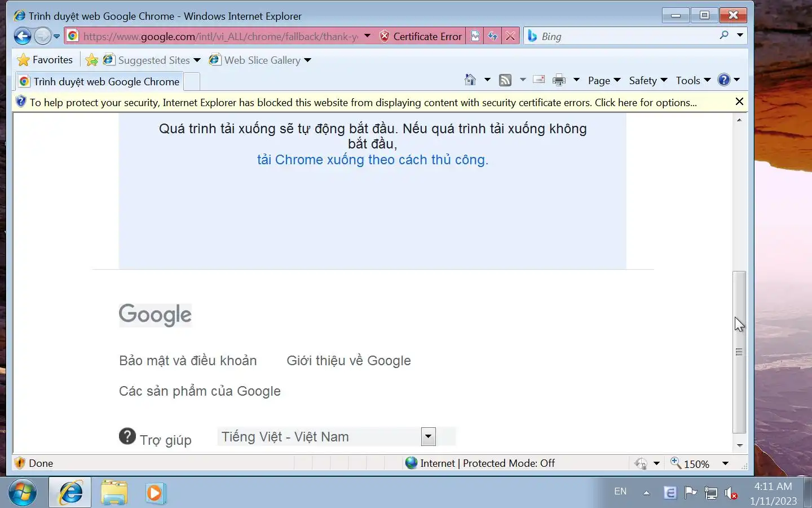Viewport: 812px width, 508px height.
Task: Click the Home icon in command bar
Action: [470, 80]
